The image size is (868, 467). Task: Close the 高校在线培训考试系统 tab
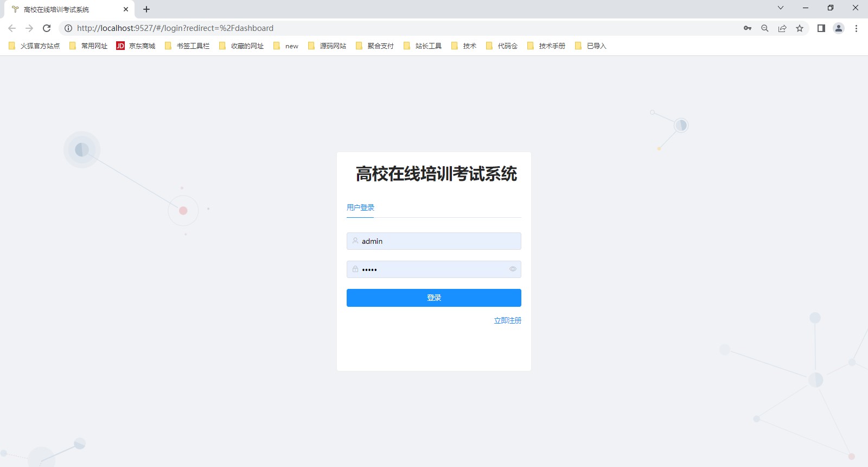[x=126, y=9]
